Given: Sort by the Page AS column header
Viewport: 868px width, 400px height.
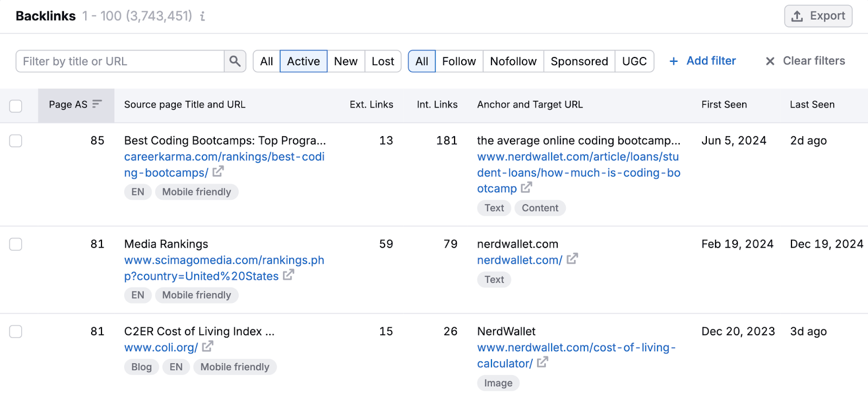Looking at the screenshot, I should 75,104.
